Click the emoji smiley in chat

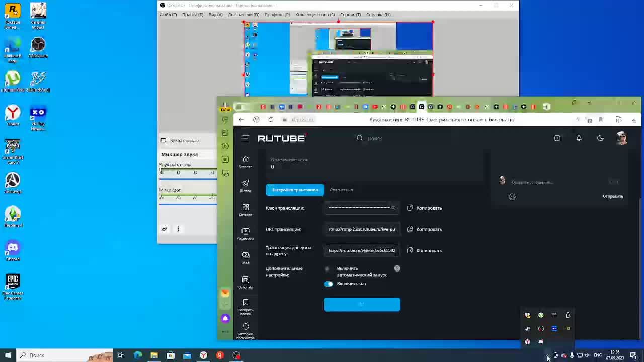[x=512, y=197]
